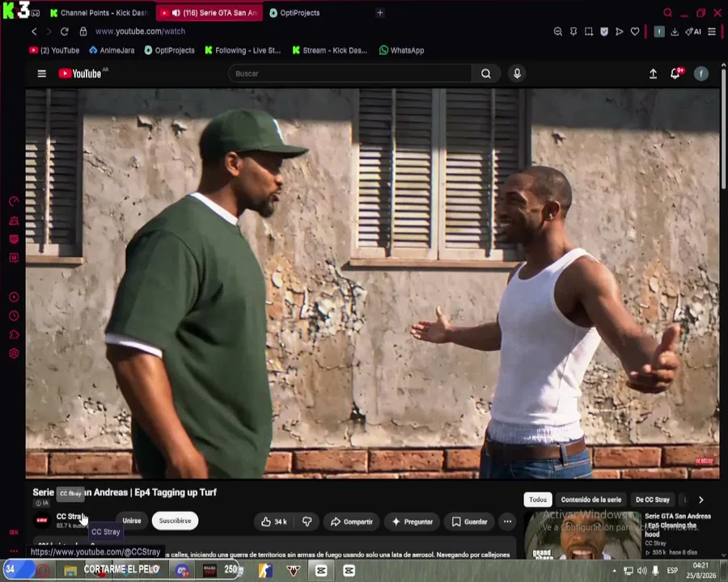Click the Buscar search input field
Viewport: 728px width, 582px height.
point(349,74)
